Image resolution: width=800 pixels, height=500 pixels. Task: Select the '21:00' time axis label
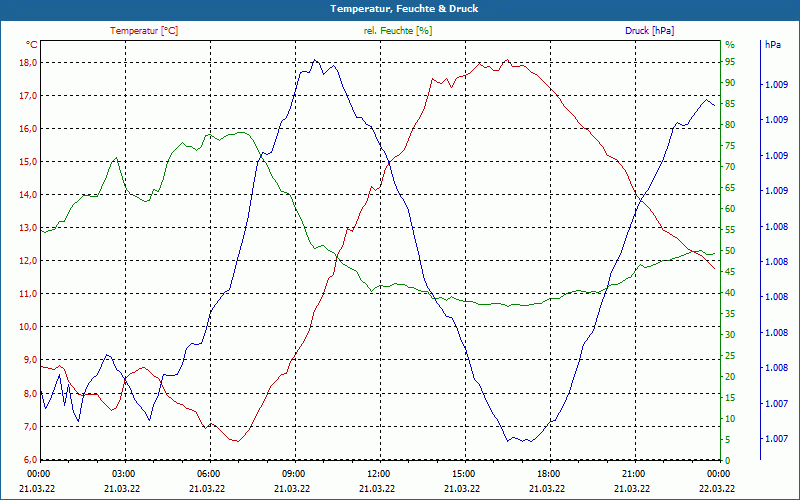(633, 473)
